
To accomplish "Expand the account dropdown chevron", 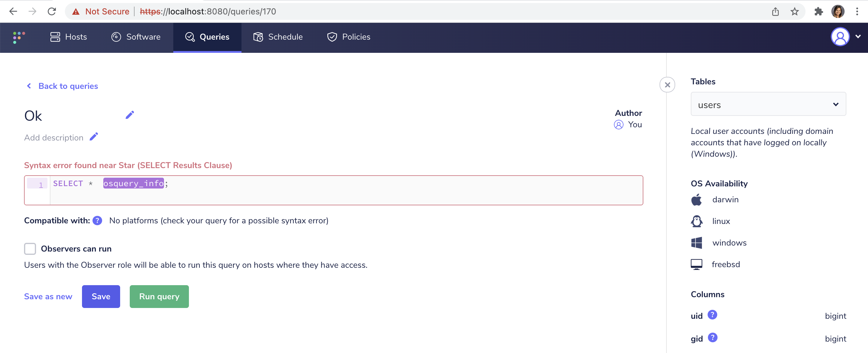I will click(x=858, y=36).
